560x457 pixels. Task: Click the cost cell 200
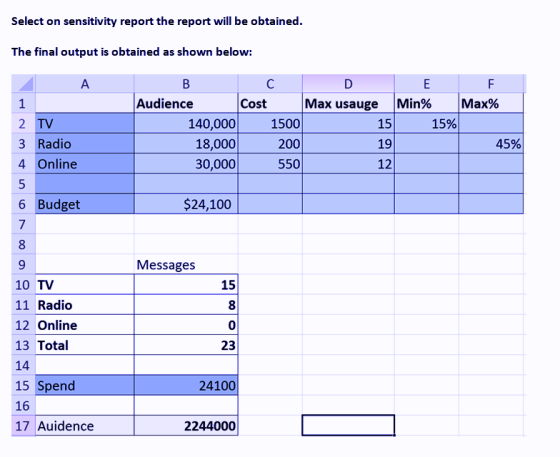click(x=270, y=144)
